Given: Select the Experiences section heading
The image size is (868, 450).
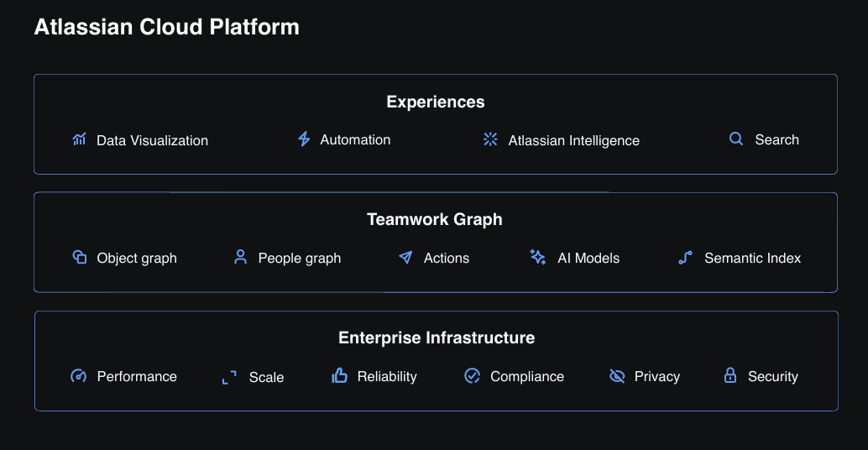Looking at the screenshot, I should (x=435, y=102).
